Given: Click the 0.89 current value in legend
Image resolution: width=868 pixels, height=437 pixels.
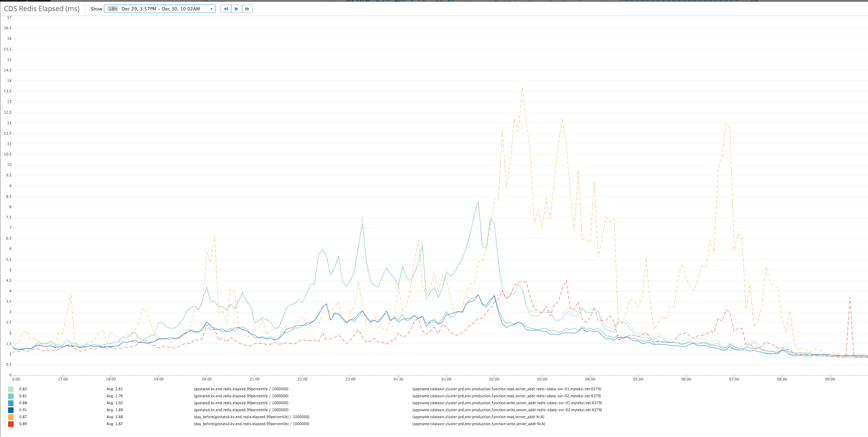Looking at the screenshot, I should pyautogui.click(x=23, y=424).
